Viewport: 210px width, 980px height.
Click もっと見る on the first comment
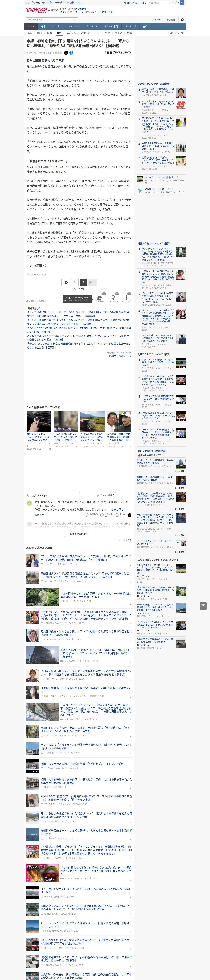pyautogui.click(x=117, y=509)
